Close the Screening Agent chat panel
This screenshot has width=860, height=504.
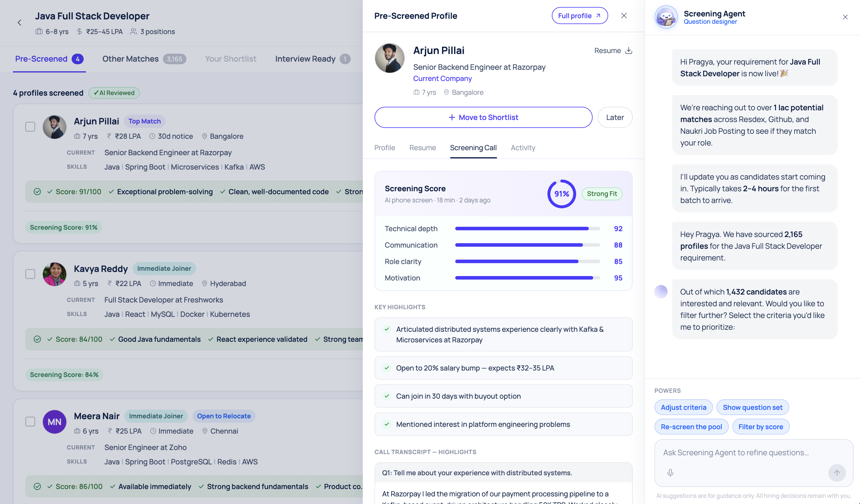coord(845,17)
